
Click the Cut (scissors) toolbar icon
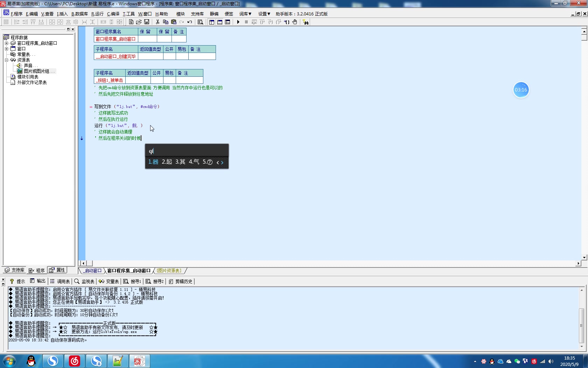[158, 22]
